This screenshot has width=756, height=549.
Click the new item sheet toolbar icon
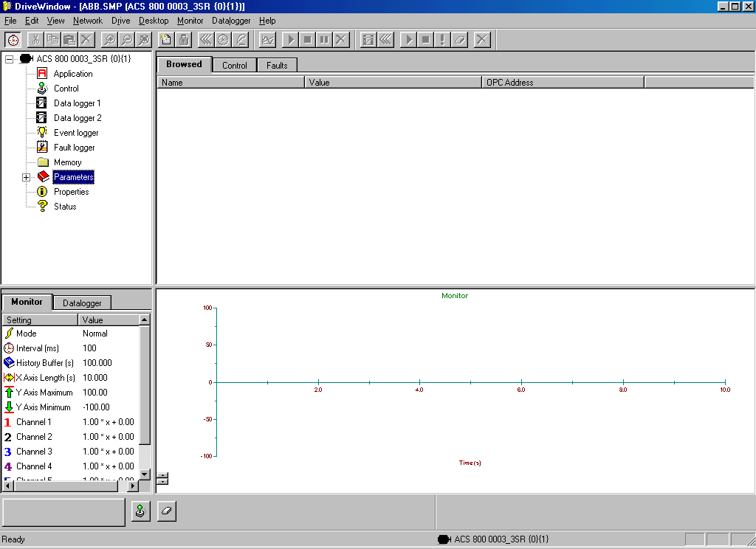pos(166,40)
